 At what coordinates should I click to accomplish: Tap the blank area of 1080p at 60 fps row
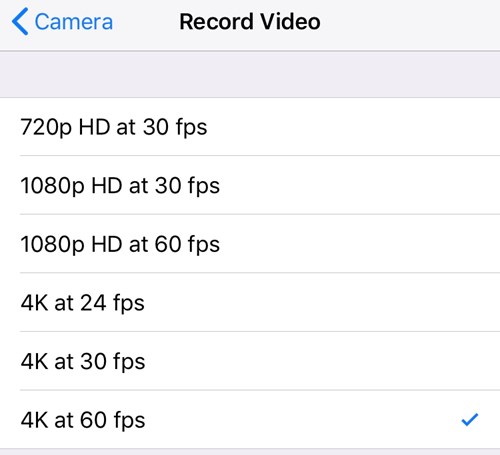coord(360,244)
